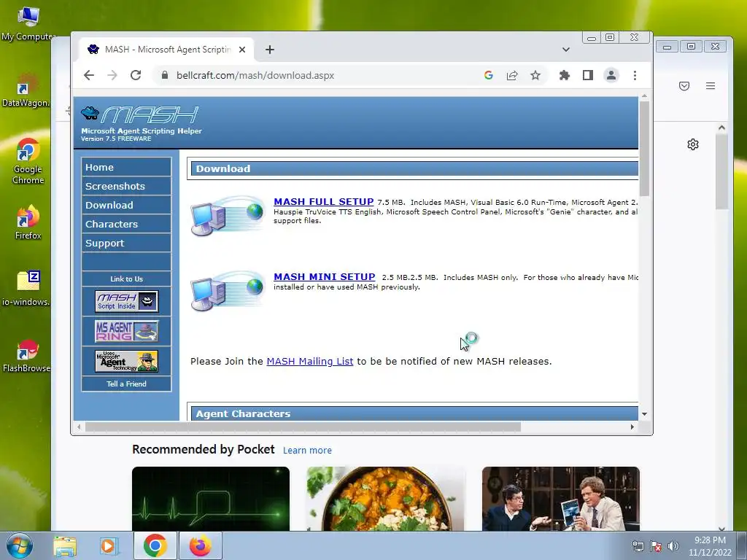Click the MASH Script Inside banner

[x=126, y=301]
